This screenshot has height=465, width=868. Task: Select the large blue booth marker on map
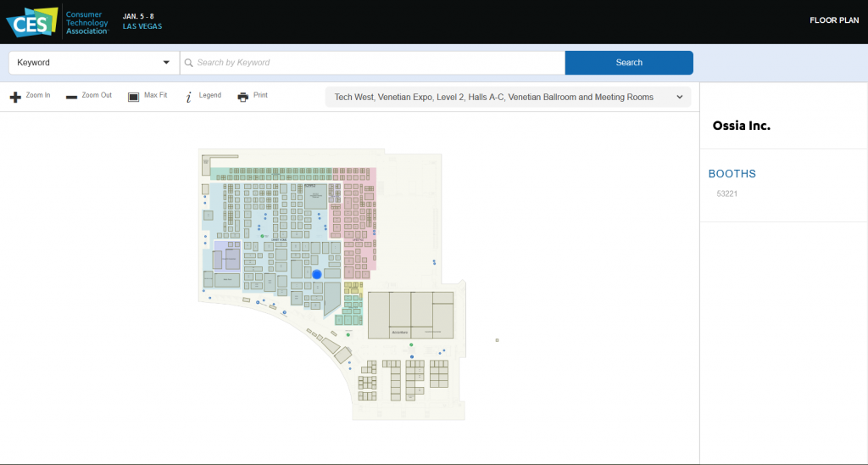(317, 274)
